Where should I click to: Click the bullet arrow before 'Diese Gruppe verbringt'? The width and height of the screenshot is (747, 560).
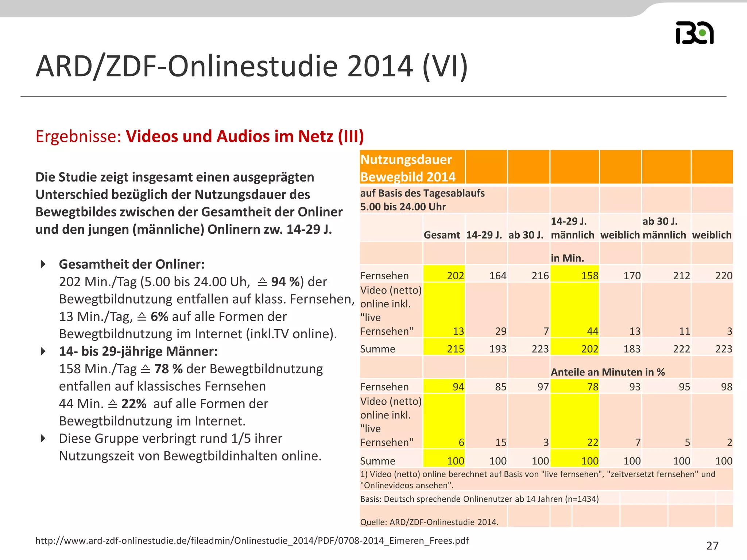[43, 438]
